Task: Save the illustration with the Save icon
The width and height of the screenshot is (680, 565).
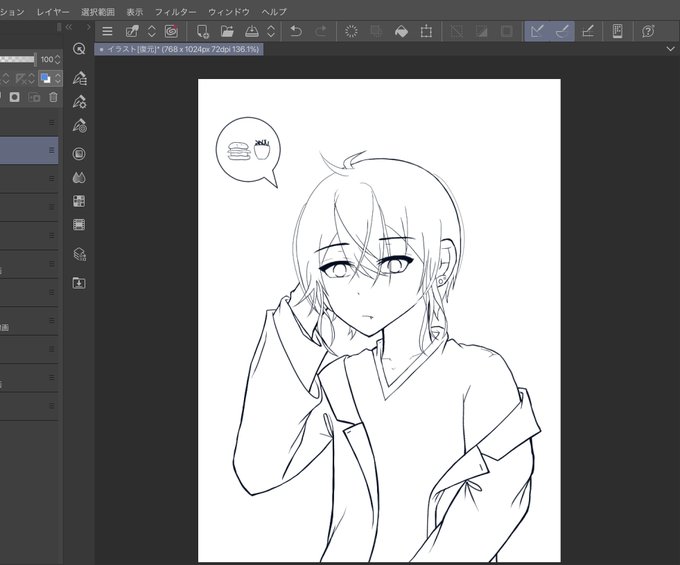Action: (252, 31)
